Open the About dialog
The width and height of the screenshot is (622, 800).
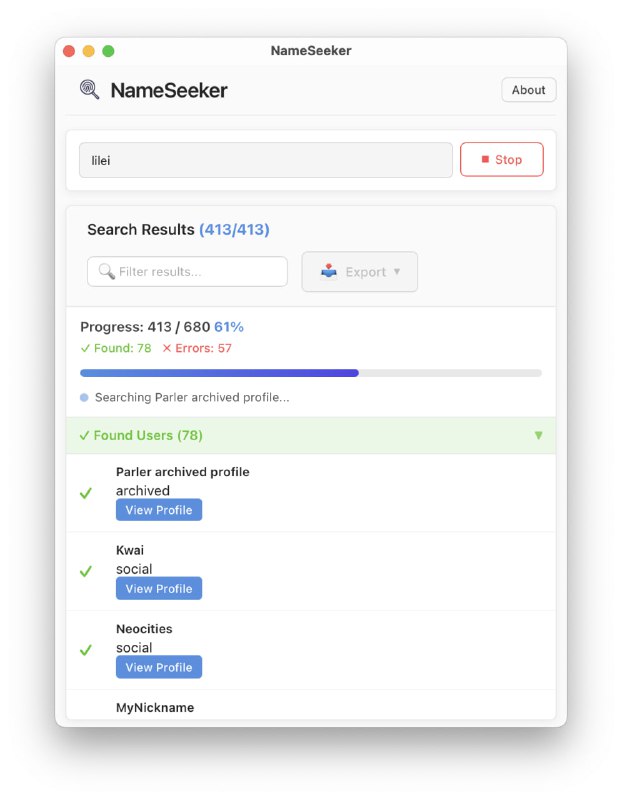click(x=528, y=90)
